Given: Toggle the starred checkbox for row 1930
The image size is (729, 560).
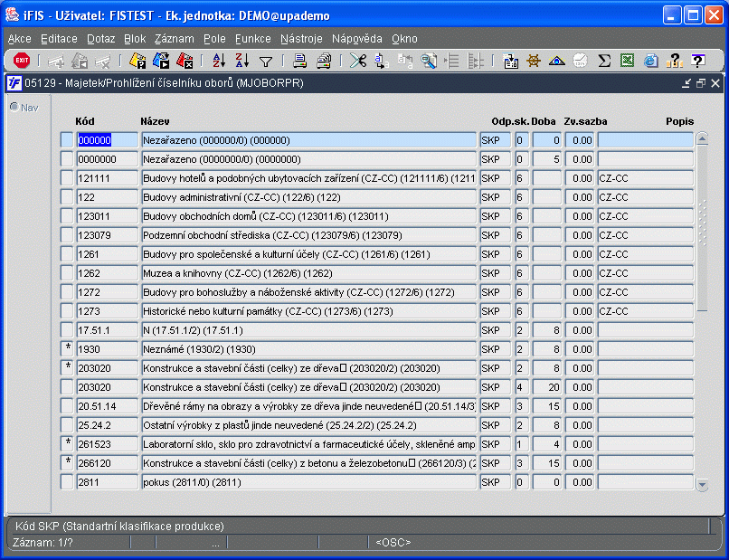Looking at the screenshot, I should tap(67, 349).
